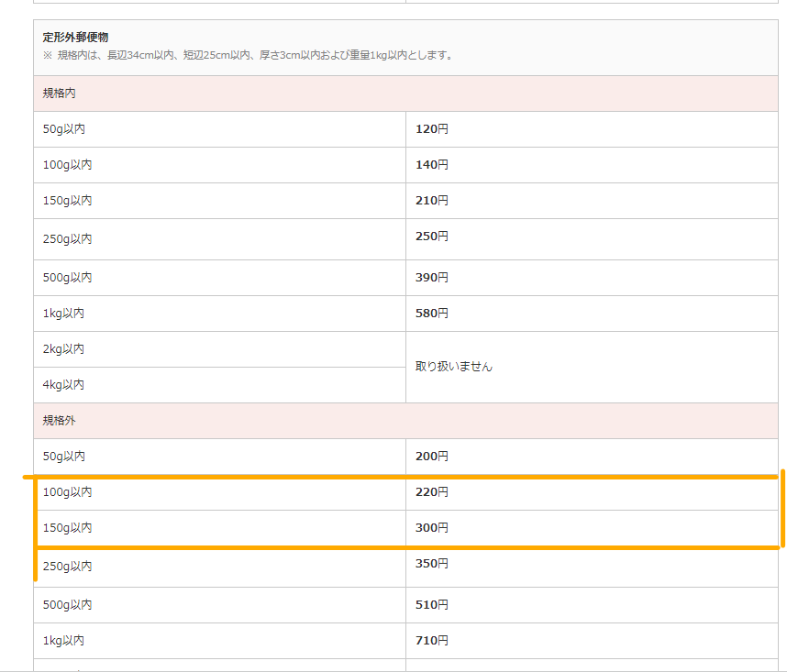Viewport: 787px width, 672px height.
Task: Select the 510円 price cell
Action: pos(432,605)
